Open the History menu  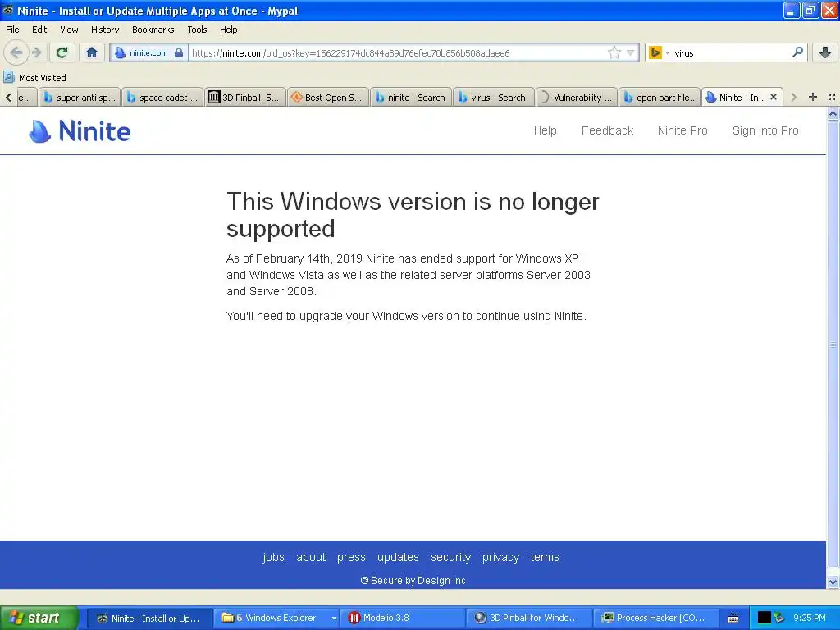[105, 30]
